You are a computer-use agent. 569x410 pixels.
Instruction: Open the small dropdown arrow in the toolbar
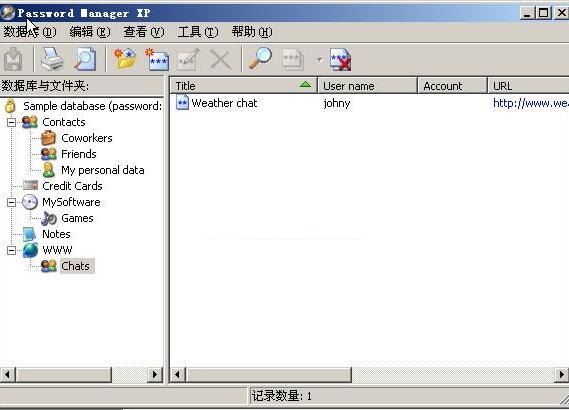[x=319, y=59]
